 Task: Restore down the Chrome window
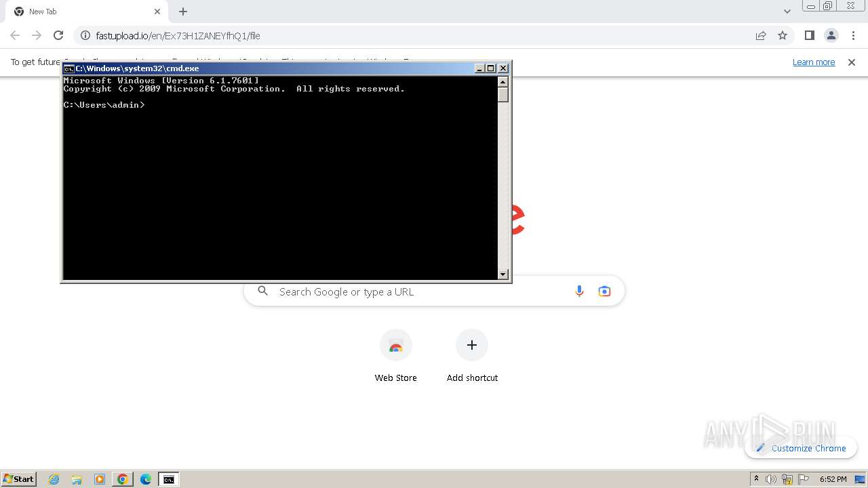[x=828, y=6]
